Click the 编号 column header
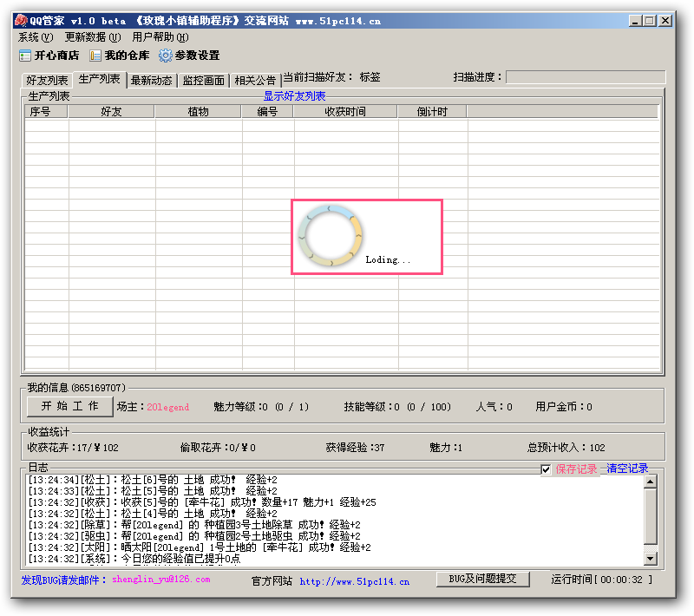 [267, 112]
